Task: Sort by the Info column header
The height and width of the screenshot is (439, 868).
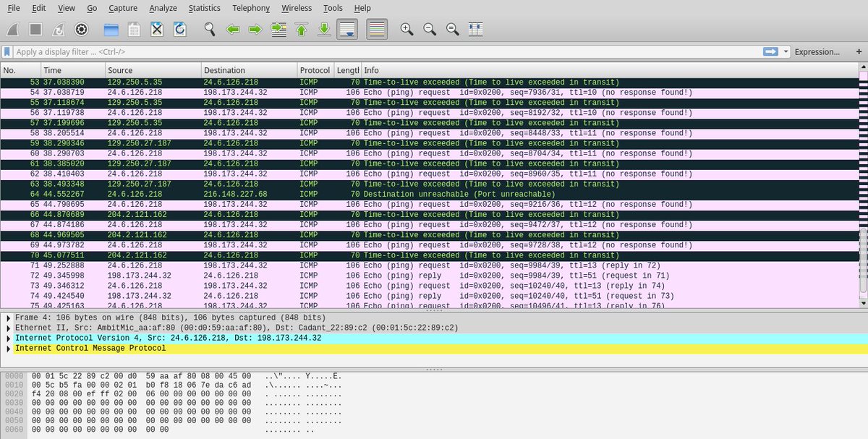Action: coord(609,70)
